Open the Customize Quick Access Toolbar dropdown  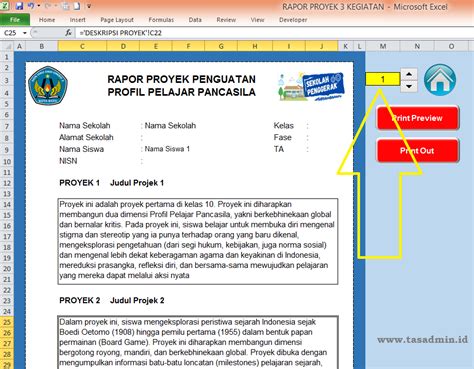point(89,6)
